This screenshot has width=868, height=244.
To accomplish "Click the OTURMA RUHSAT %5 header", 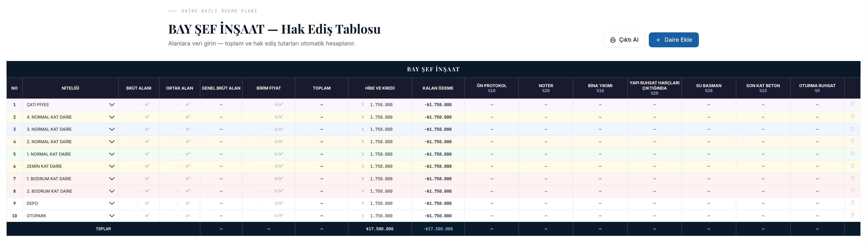I will coord(817,88).
